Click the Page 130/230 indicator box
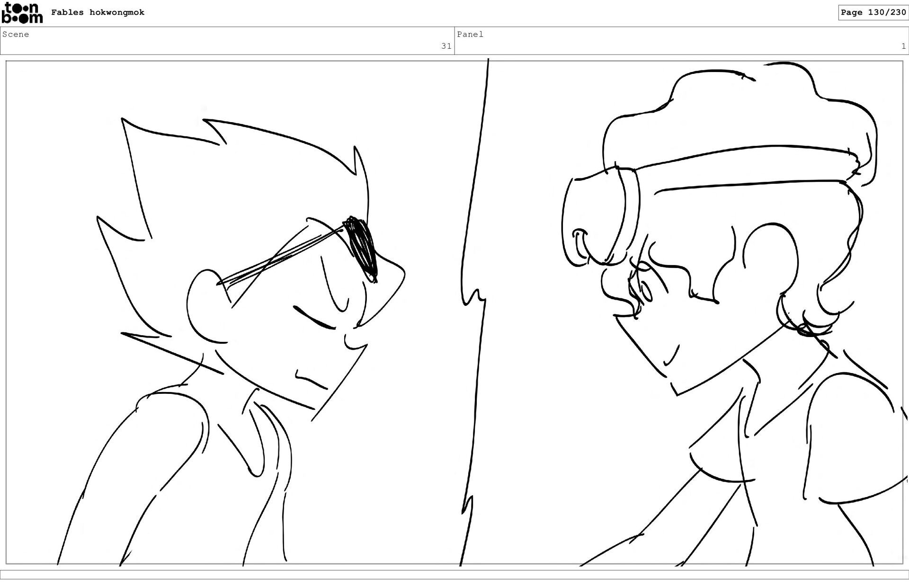The height and width of the screenshot is (588, 909). [x=873, y=12]
